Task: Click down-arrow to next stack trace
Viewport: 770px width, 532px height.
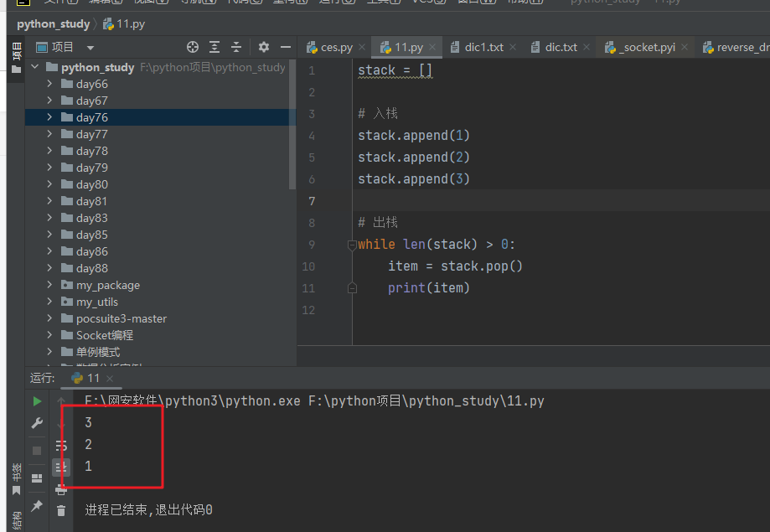Action: pos(61,423)
